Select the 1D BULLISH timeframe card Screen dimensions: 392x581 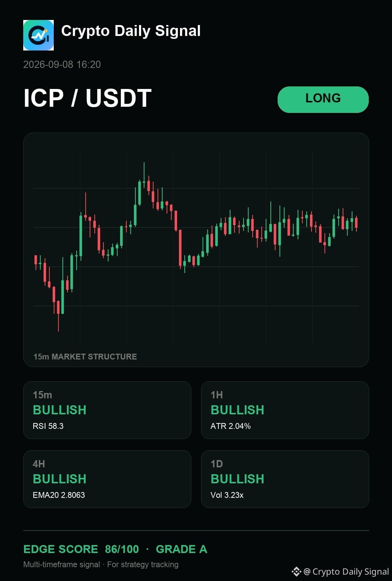click(285, 479)
